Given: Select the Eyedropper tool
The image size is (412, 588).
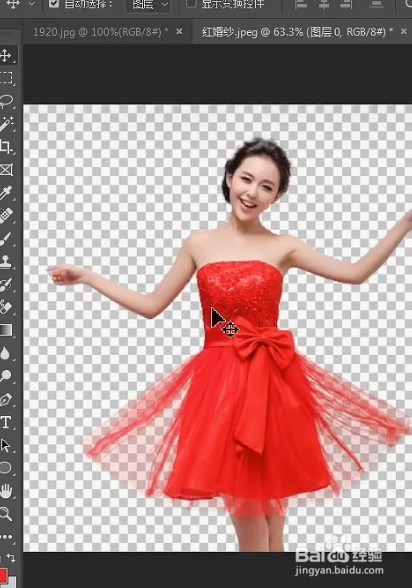Looking at the screenshot, I should point(6,193).
